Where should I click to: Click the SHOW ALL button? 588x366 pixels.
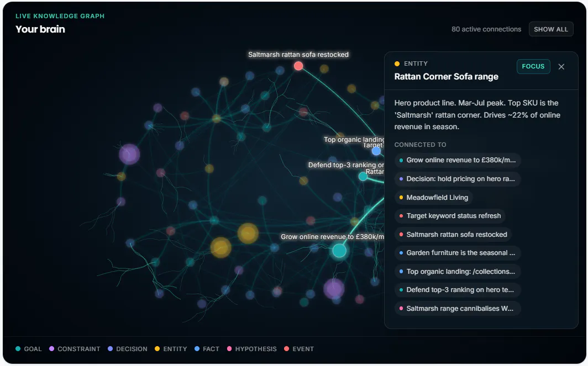point(551,29)
